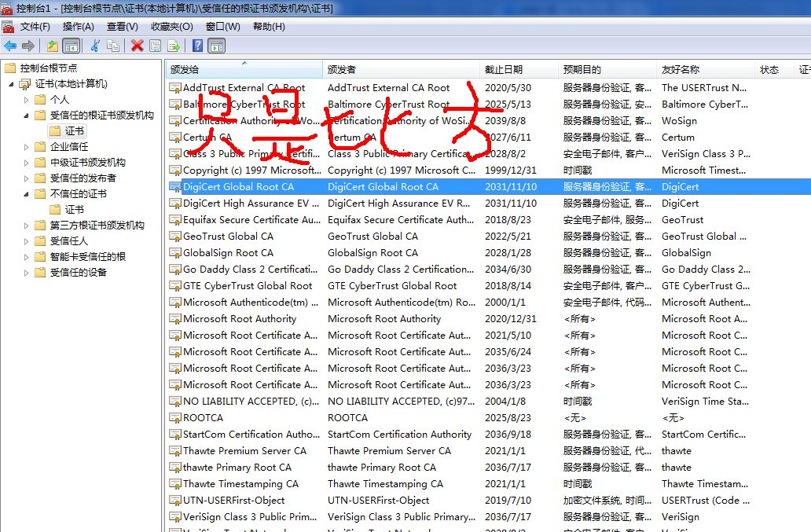Select 'GTE CyberTrust Global Root' certificate
Image resolution: width=811 pixels, height=532 pixels.
pyautogui.click(x=248, y=286)
